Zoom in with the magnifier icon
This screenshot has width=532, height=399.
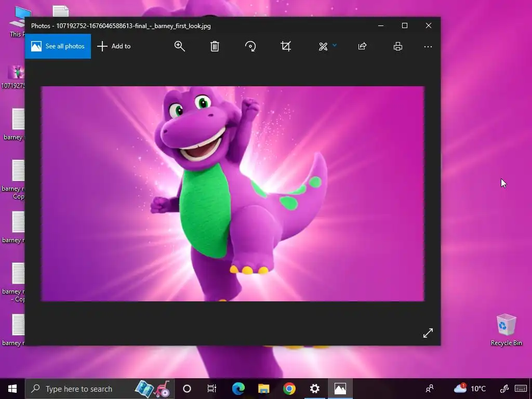point(179,46)
